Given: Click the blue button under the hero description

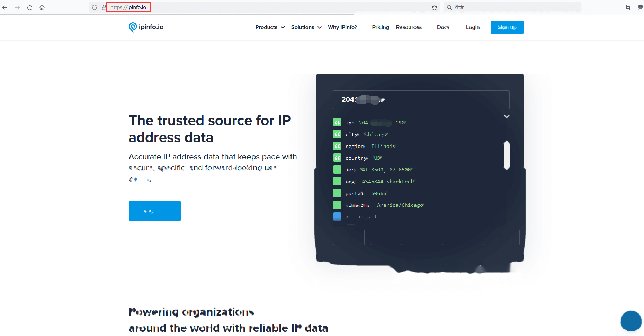Looking at the screenshot, I should click(x=155, y=211).
